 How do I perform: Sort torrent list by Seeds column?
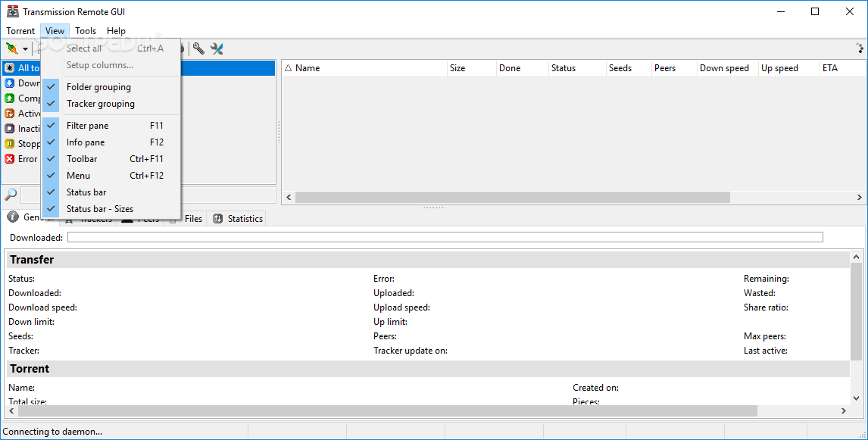[629, 68]
